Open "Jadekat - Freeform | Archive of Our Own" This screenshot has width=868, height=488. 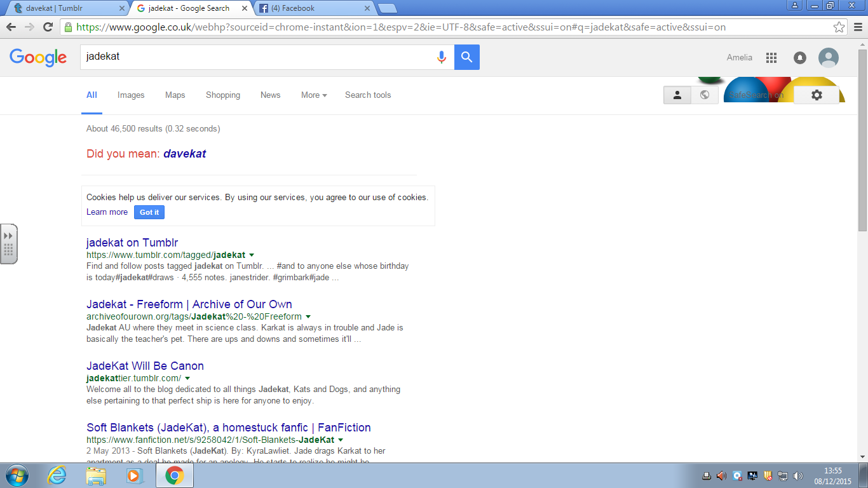pos(189,304)
